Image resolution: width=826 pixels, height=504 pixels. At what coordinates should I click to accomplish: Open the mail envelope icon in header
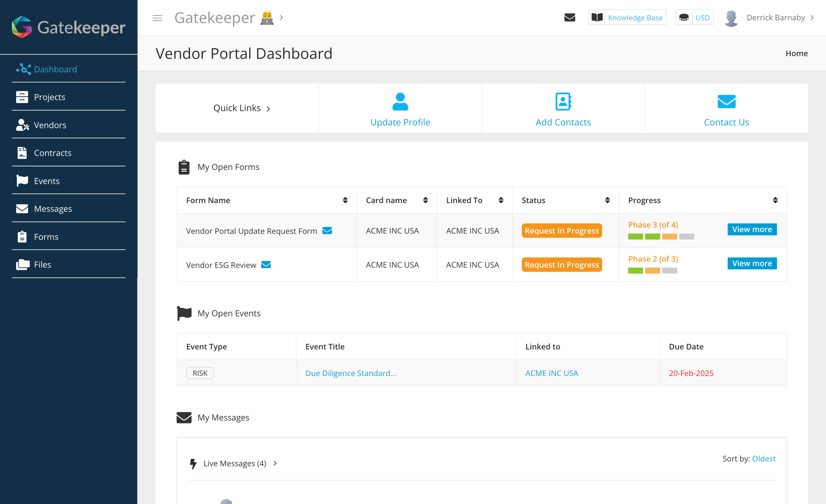569,17
